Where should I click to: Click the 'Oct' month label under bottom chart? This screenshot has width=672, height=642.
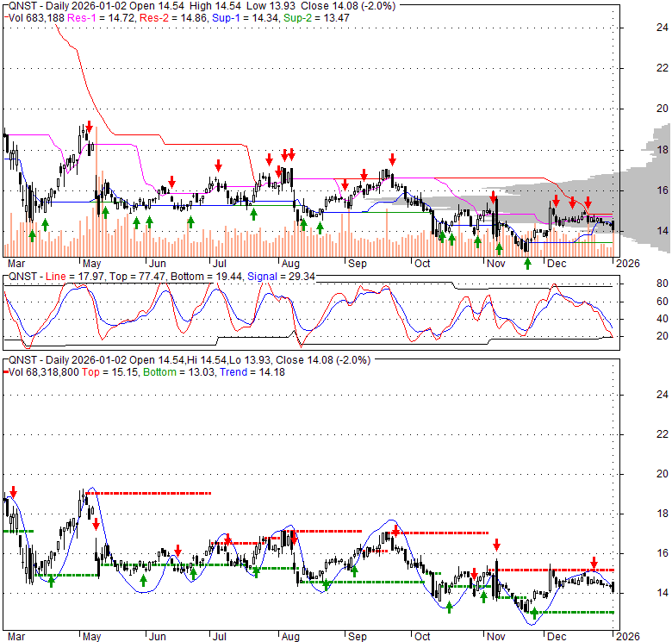[x=422, y=637]
